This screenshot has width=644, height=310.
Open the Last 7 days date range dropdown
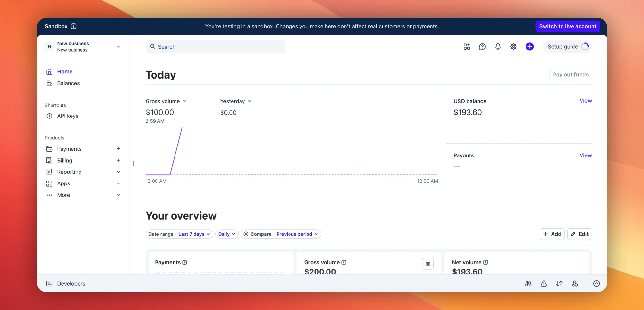194,234
